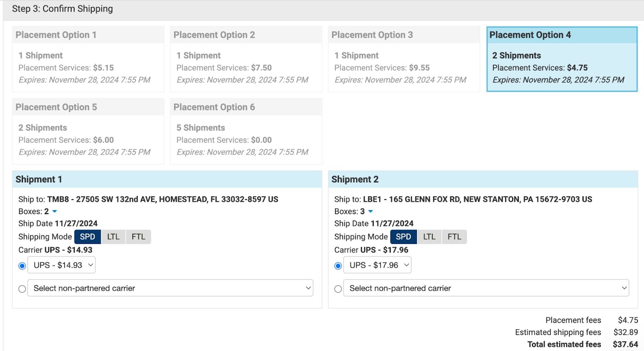Click the TMB8 Homestead FL ship-to address
This screenshot has width=644, height=351.
[163, 199]
